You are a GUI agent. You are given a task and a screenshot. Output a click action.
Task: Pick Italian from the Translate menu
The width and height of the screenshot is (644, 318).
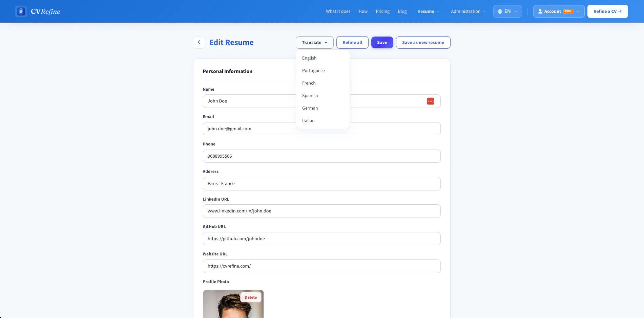tap(323, 121)
